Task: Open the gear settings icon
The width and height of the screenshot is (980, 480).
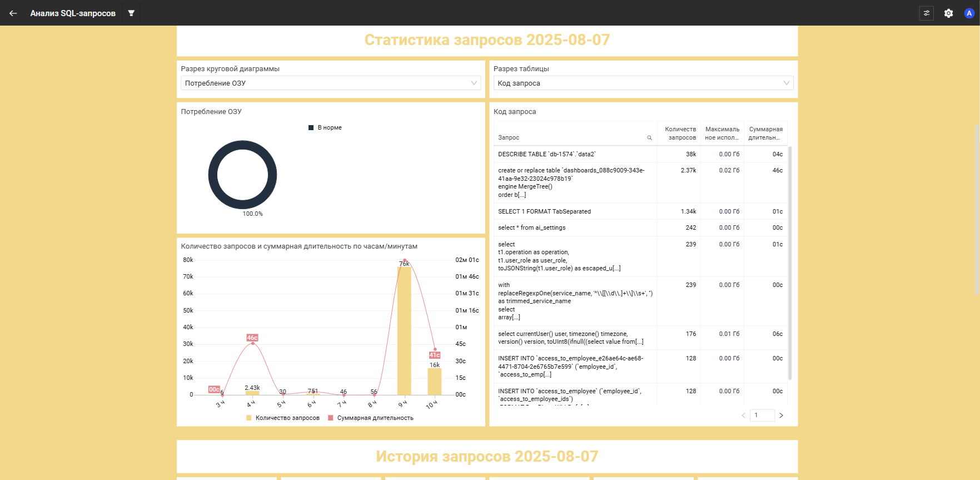Action: 948,13
